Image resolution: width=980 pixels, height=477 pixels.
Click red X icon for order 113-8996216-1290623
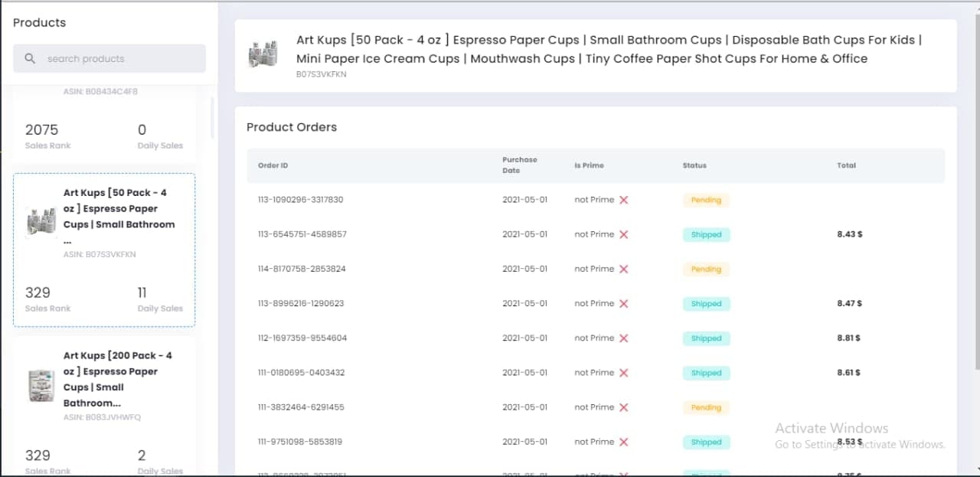624,303
